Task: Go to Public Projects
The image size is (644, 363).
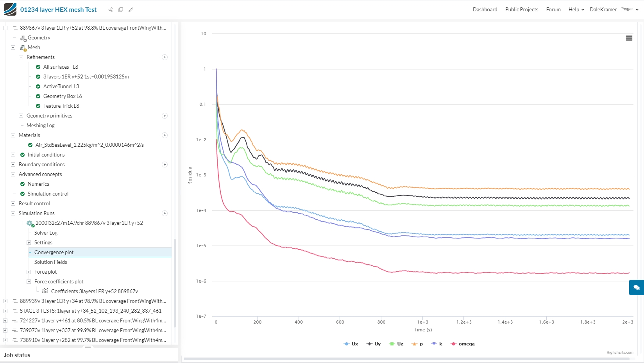Action: (x=521, y=10)
